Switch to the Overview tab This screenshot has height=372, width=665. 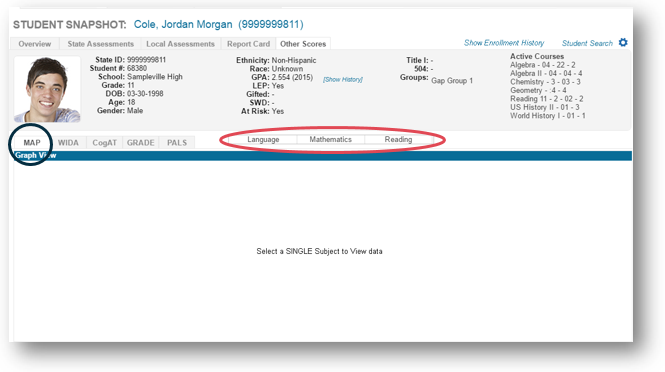point(35,44)
